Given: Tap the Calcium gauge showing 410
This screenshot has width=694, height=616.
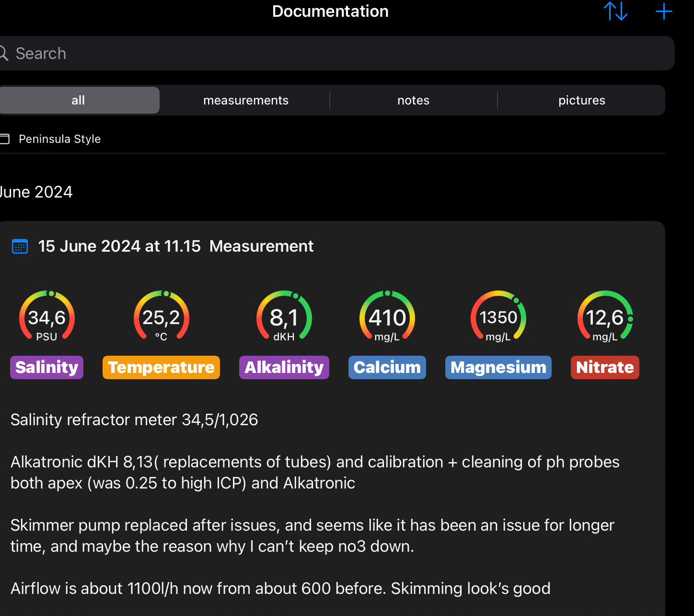Looking at the screenshot, I should click(x=387, y=317).
